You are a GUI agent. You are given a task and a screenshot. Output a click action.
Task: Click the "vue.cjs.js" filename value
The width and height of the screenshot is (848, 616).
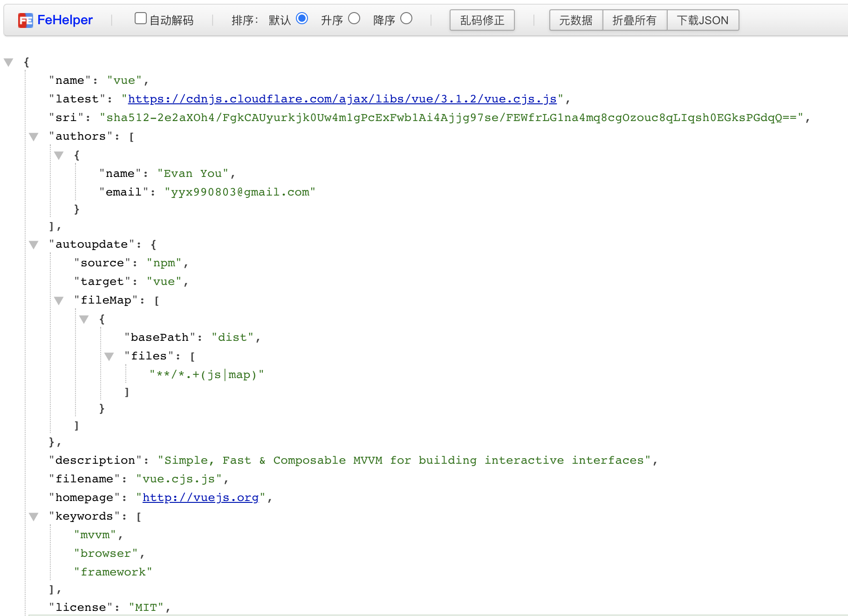[x=179, y=479]
